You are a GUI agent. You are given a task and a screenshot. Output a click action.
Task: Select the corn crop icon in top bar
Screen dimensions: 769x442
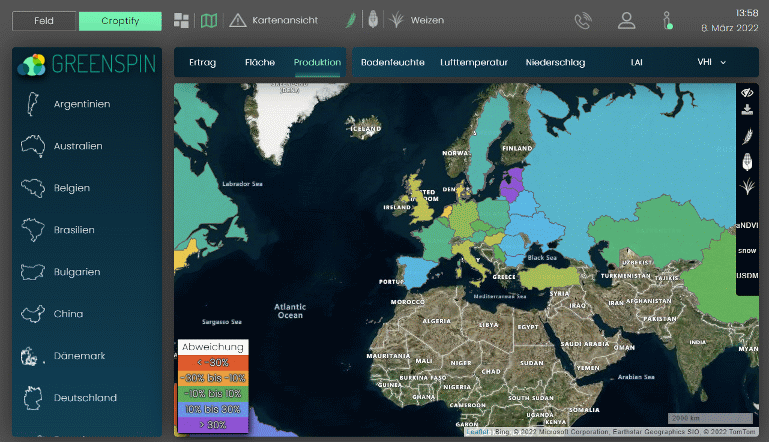(371, 19)
